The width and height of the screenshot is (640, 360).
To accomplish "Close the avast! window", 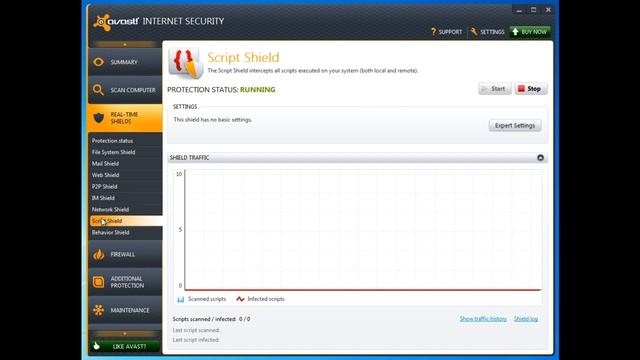I will pyautogui.click(x=548, y=10).
